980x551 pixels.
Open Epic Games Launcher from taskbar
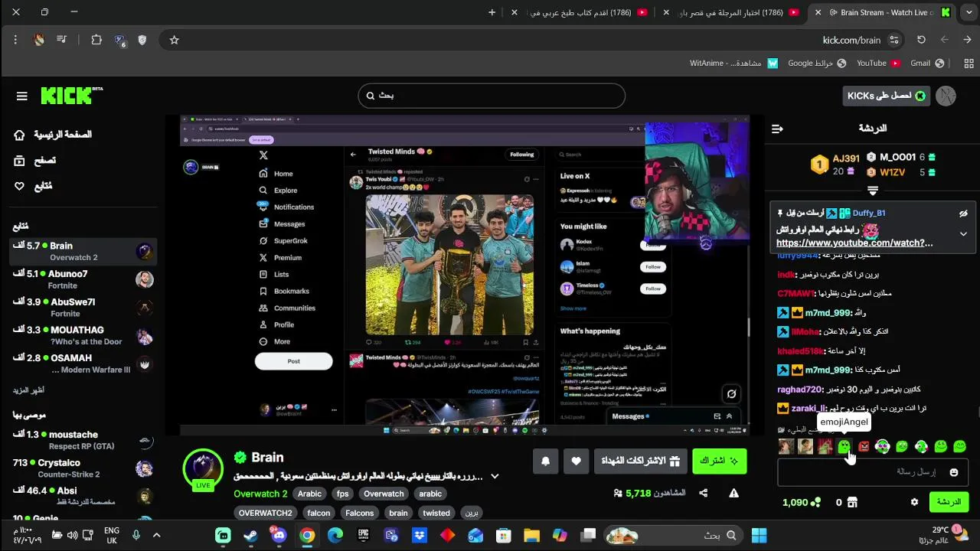click(364, 536)
